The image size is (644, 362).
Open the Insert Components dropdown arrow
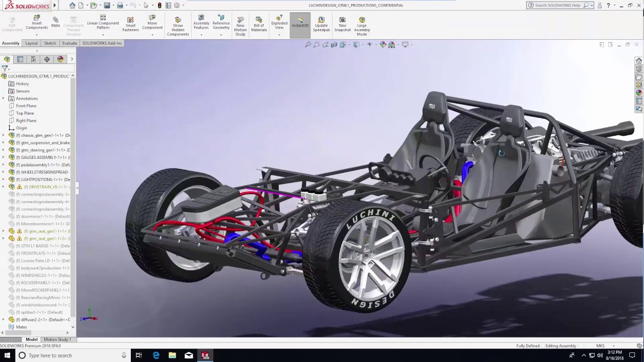[37, 35]
